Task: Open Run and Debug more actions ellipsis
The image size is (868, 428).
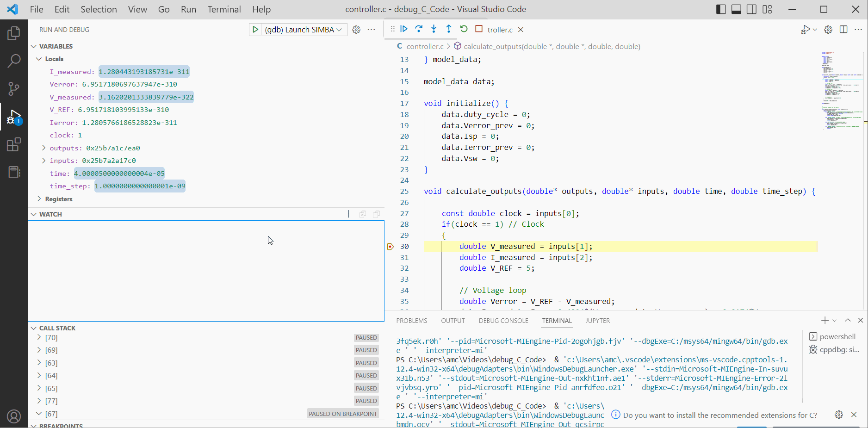Action: (371, 30)
